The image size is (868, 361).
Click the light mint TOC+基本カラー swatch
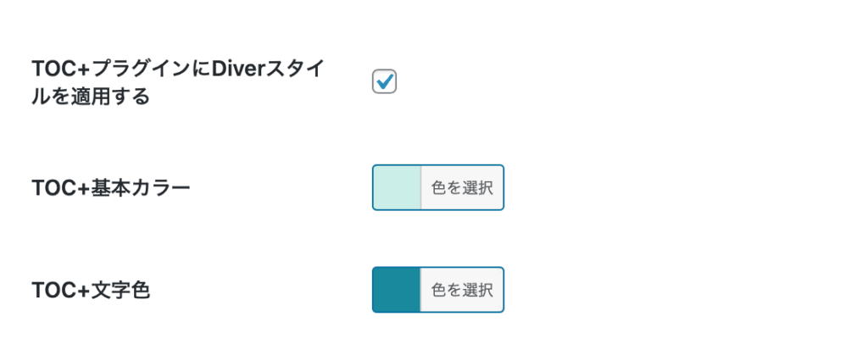tap(397, 187)
